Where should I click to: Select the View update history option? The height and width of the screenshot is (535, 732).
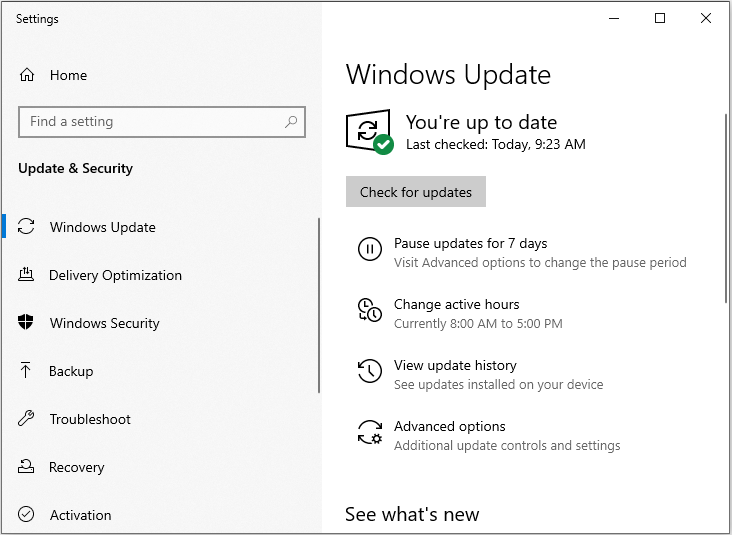tap(455, 365)
